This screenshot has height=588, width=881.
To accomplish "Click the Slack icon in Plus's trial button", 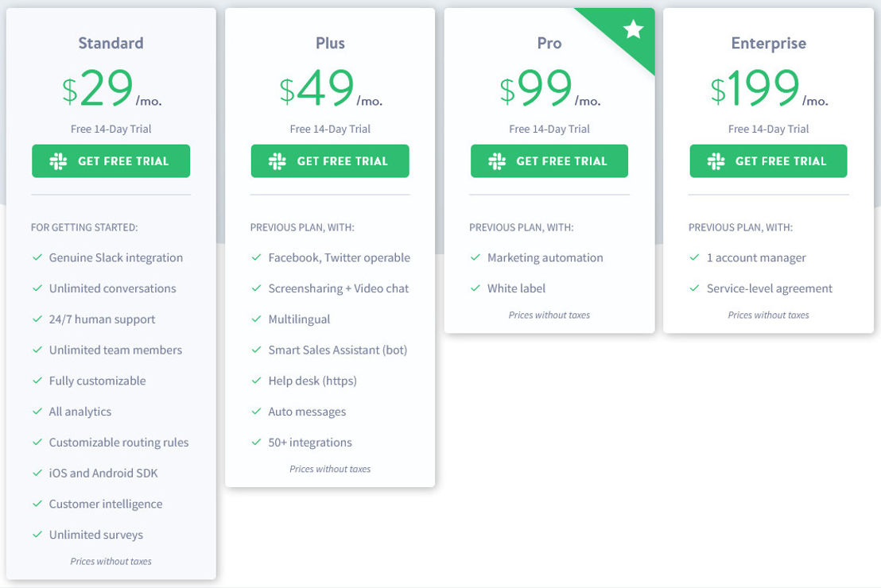I will [277, 161].
